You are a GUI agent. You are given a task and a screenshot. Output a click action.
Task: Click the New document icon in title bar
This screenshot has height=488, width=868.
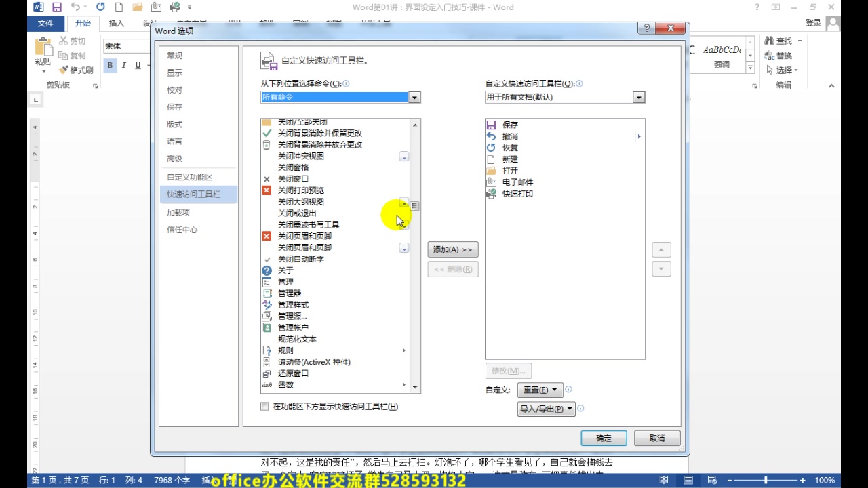point(119,7)
